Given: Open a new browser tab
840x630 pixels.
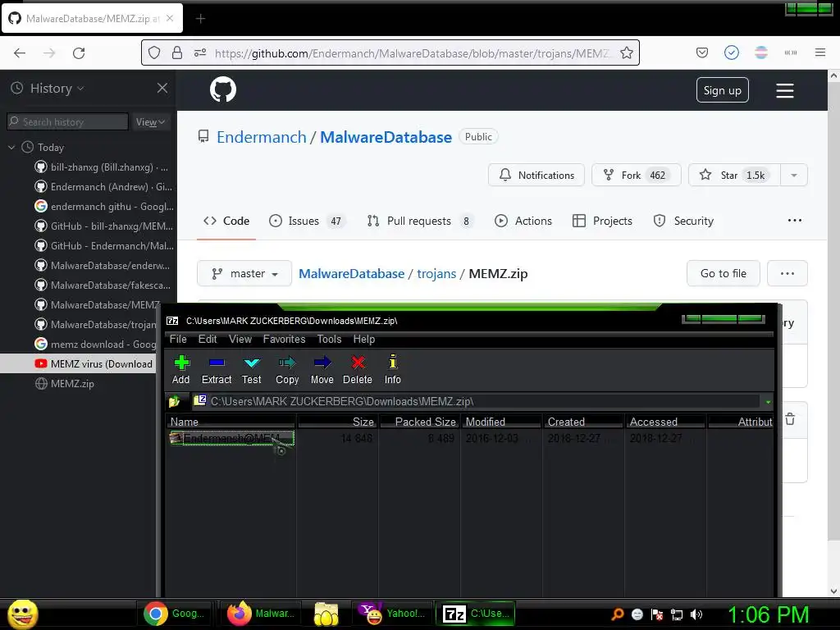Looking at the screenshot, I should pyautogui.click(x=200, y=19).
